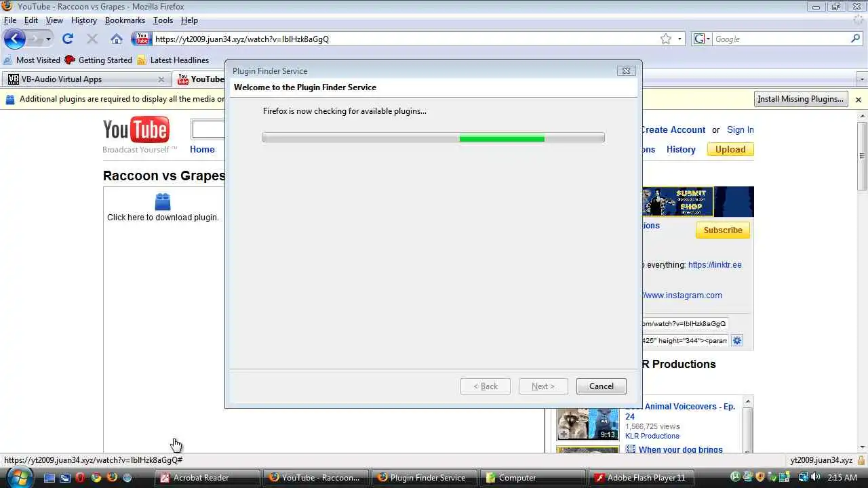Click the stop loading X icon
The height and width of the screenshot is (488, 868).
tap(92, 39)
